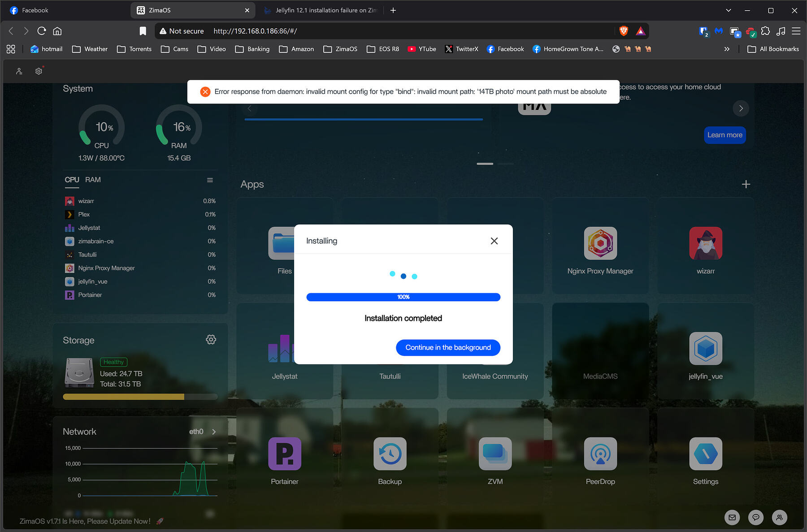Open the mail icon at bottom right

pyautogui.click(x=732, y=517)
